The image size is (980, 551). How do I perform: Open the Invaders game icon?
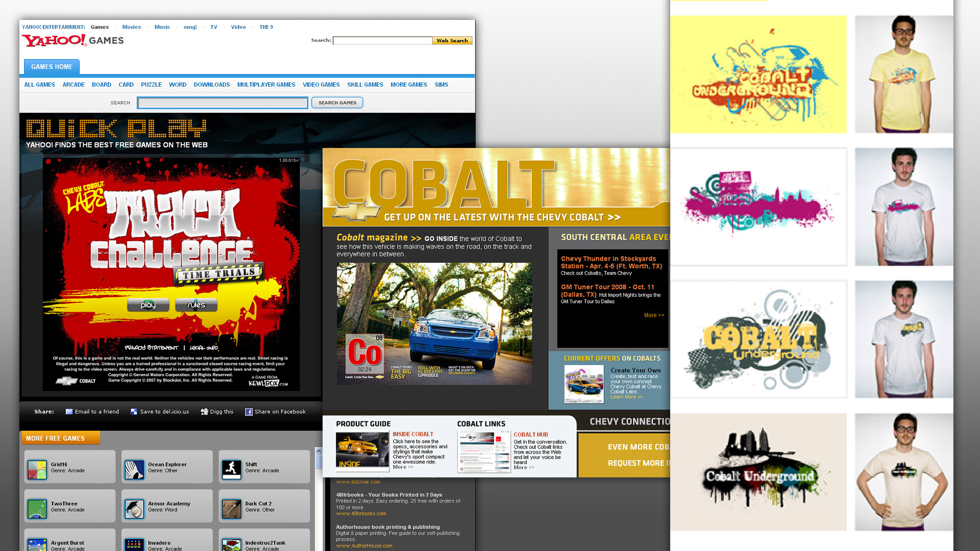tap(134, 545)
